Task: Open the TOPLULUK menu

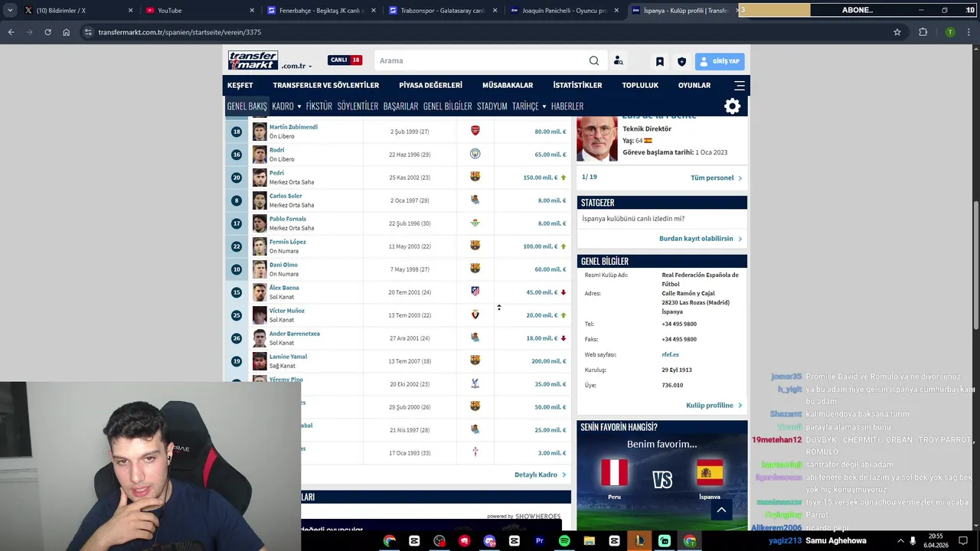Action: (x=640, y=85)
